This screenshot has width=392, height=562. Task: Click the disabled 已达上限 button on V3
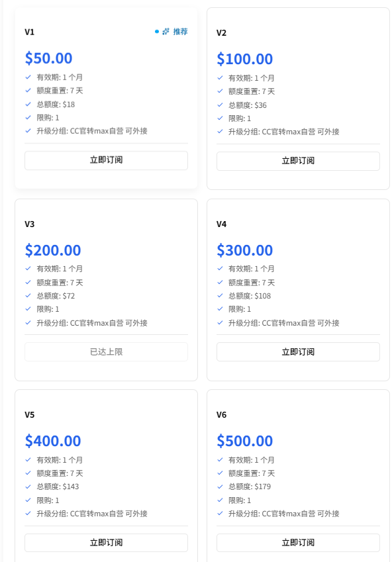pos(106,351)
